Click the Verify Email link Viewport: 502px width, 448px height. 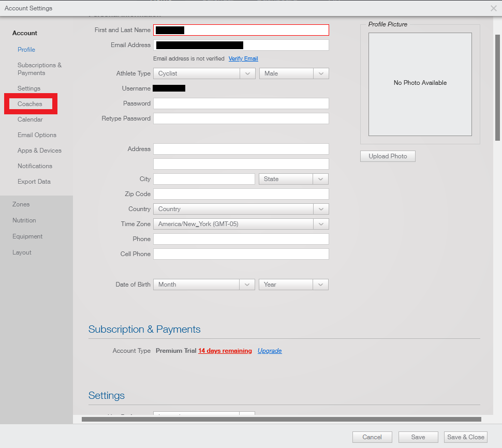(x=243, y=59)
